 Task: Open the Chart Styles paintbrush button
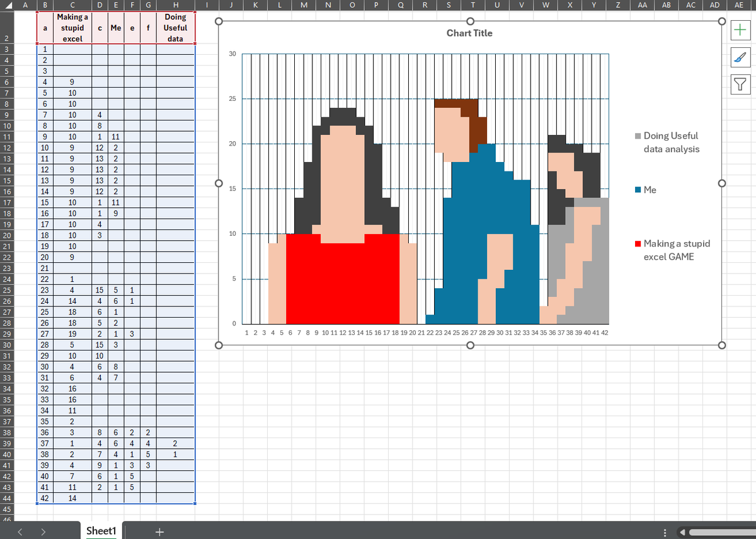click(740, 58)
